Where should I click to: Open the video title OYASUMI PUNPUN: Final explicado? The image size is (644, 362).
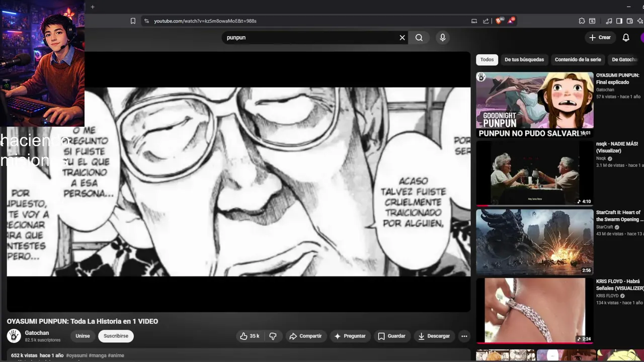(617, 79)
